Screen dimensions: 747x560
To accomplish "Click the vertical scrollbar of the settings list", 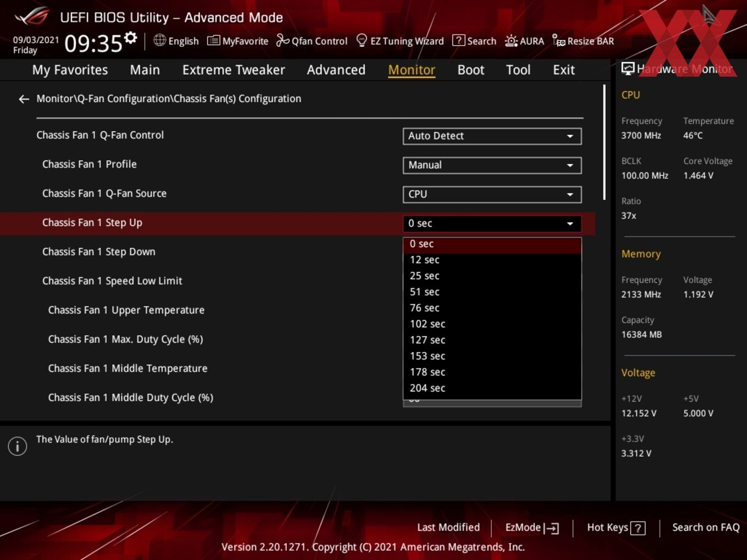I will point(604,143).
